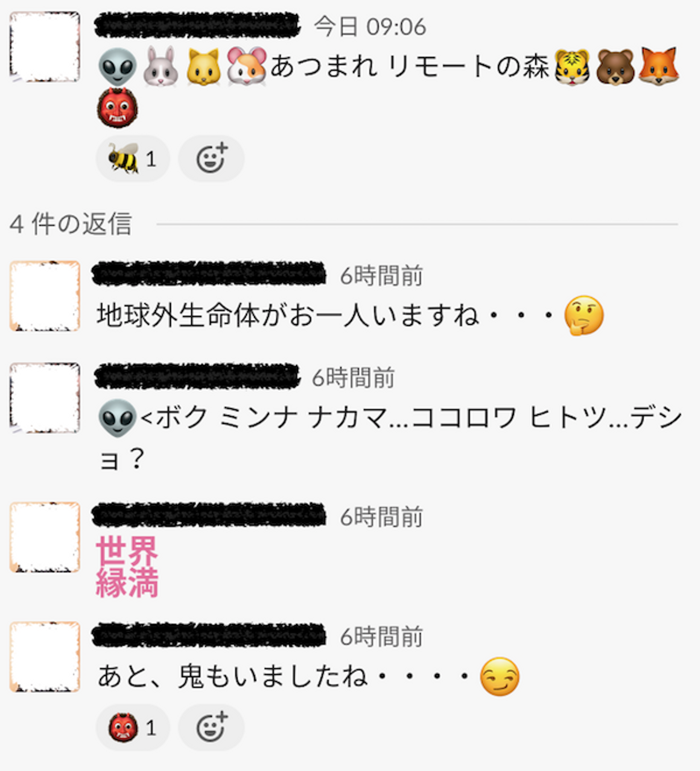Screen dimensions: 700x771
Task: Click the 6時間前 timestamp of the 地球外生命体 reply
Action: [x=382, y=276]
